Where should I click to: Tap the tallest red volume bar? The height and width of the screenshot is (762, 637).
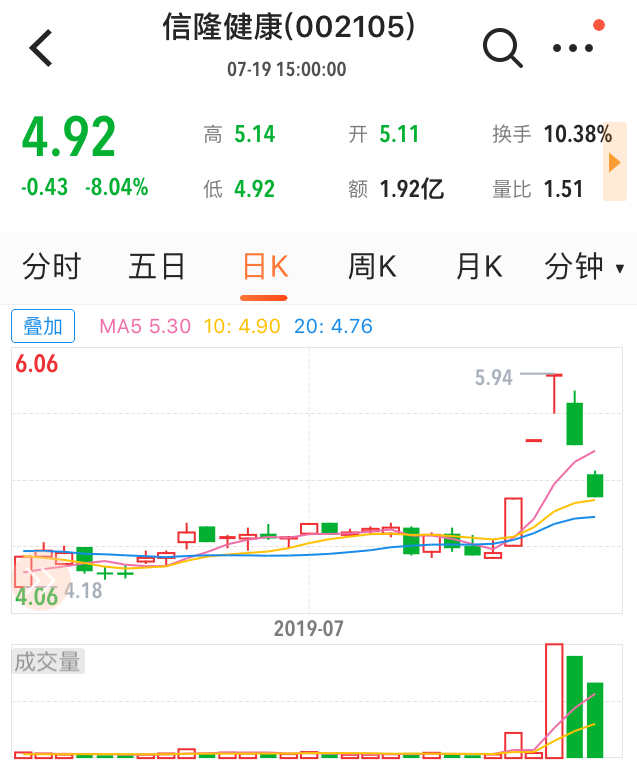click(x=554, y=700)
